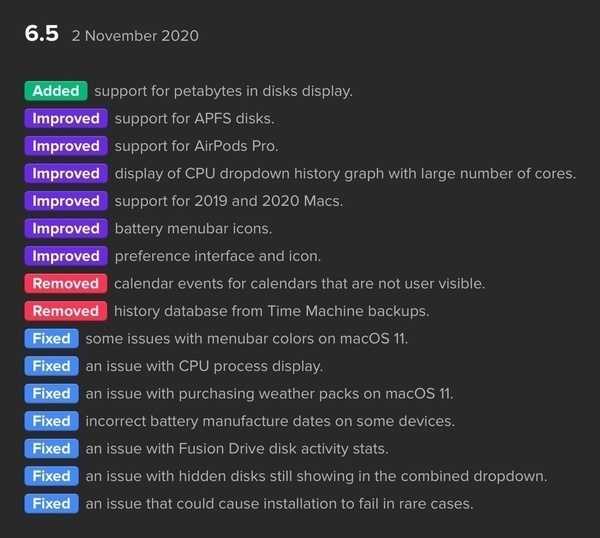The height and width of the screenshot is (538, 600).
Task: Click Improved badge for CPU dropdown history graph
Action: click(66, 173)
